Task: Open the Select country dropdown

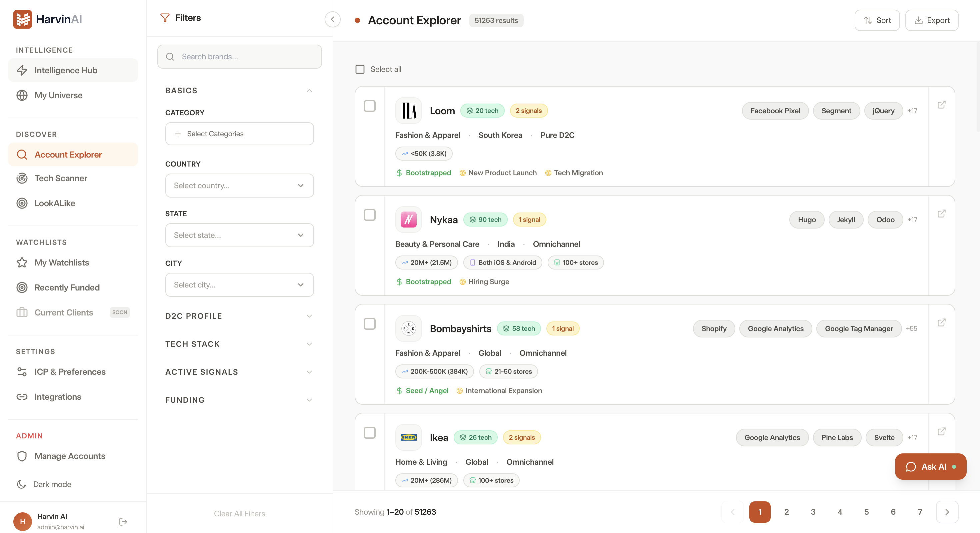Action: [239, 186]
